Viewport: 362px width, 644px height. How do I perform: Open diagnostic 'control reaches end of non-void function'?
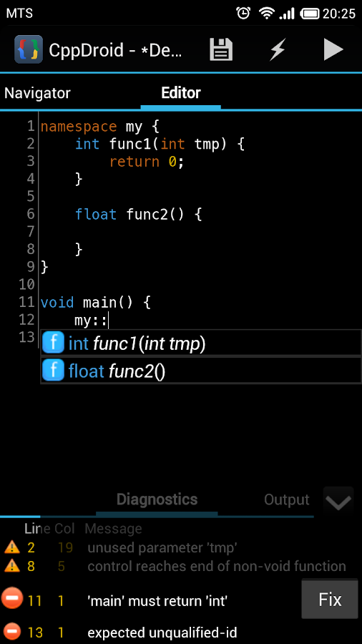click(x=216, y=567)
